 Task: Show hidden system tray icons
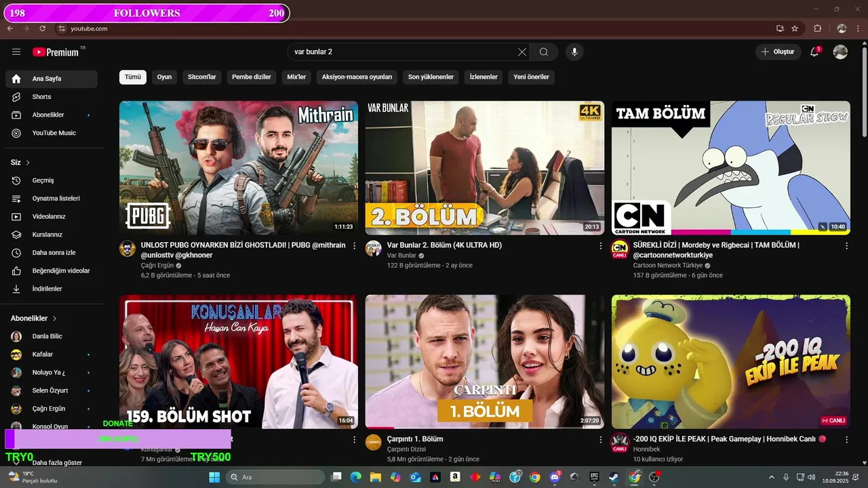(772, 477)
